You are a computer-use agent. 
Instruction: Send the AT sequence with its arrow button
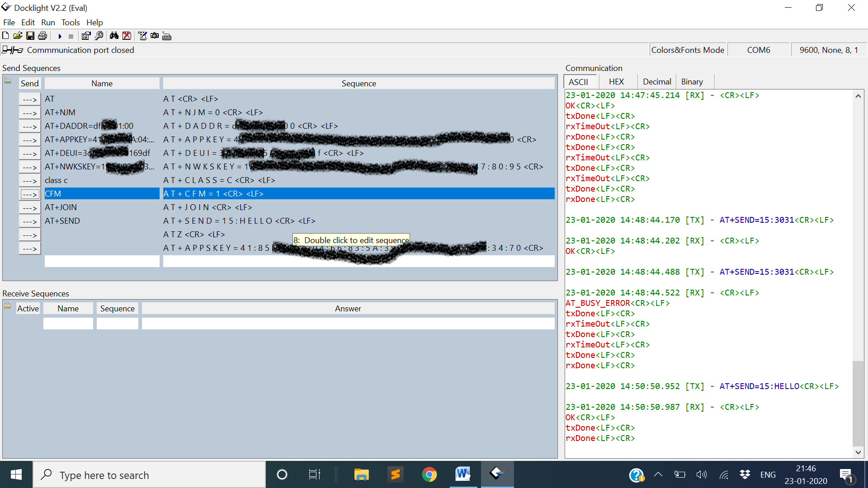point(30,99)
